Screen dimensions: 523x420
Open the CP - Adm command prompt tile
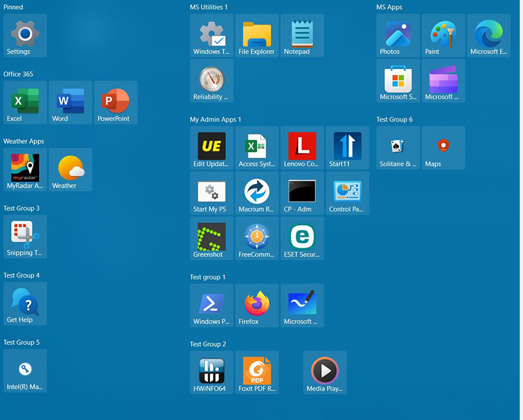coord(302,193)
